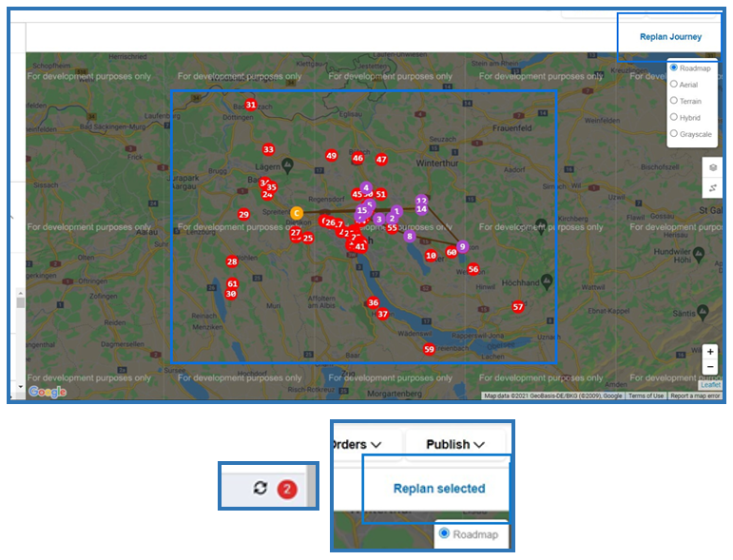Click red stop marker 51

click(381, 195)
